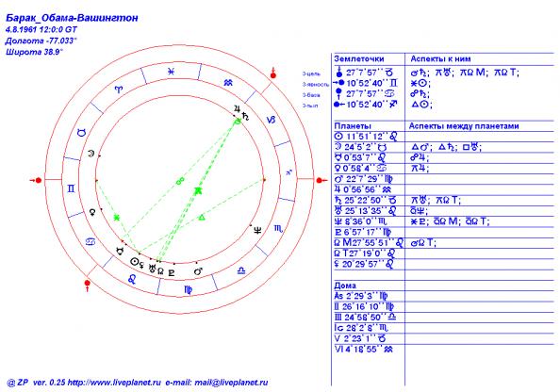Select the As house row 2°29'3'' Virgo

pos(361,296)
